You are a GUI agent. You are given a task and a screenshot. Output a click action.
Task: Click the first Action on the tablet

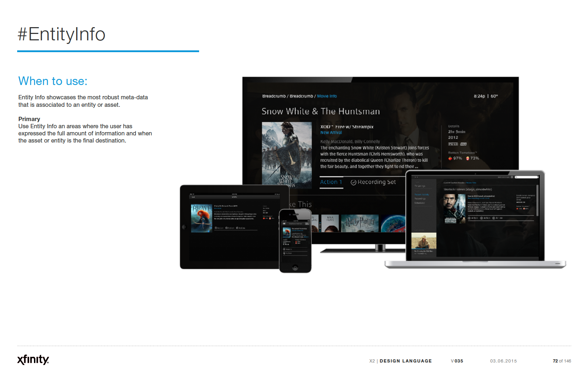pyautogui.click(x=219, y=228)
